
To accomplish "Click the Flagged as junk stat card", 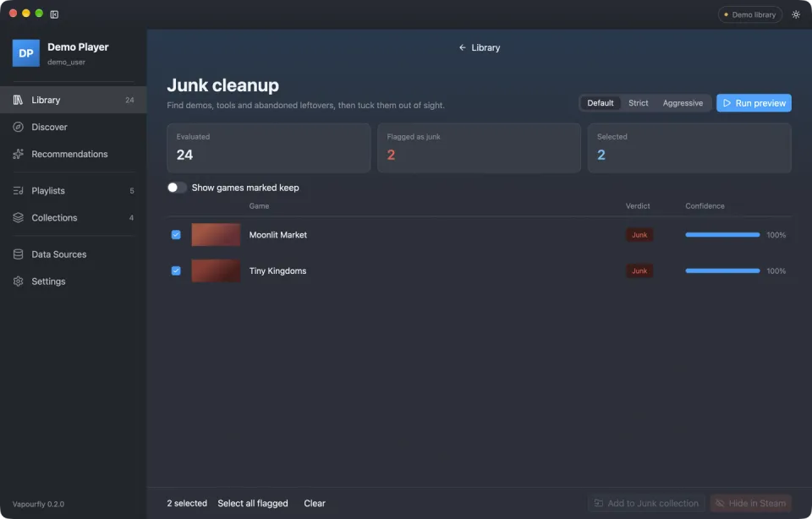I will tap(479, 148).
